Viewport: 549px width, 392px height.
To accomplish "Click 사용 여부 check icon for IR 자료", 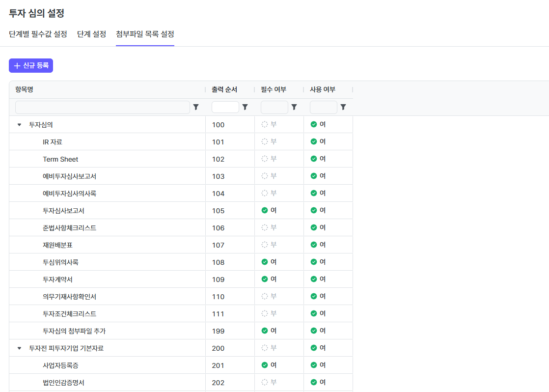I will click(314, 141).
